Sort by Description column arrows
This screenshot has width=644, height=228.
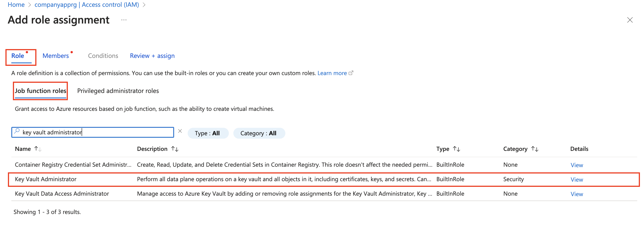pos(175,149)
